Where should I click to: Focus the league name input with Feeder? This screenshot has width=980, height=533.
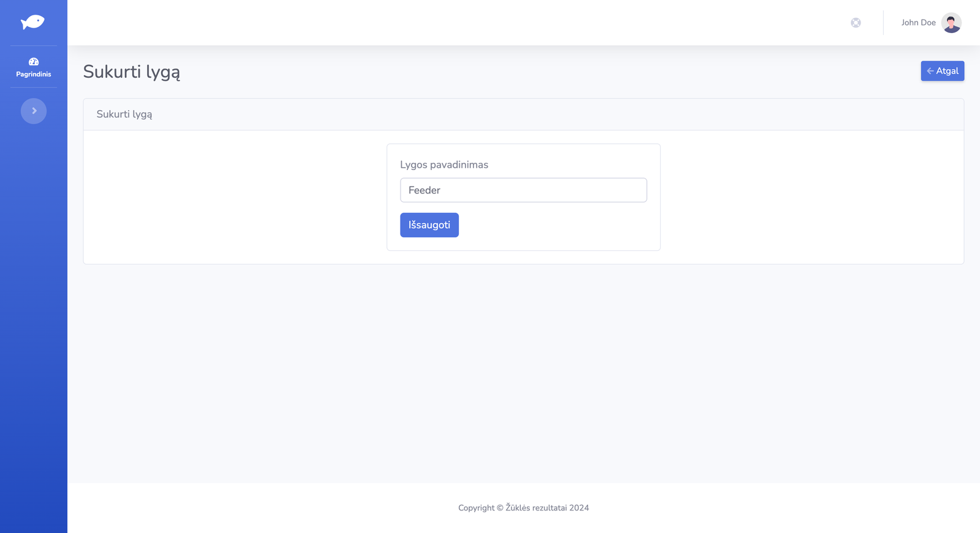point(523,190)
